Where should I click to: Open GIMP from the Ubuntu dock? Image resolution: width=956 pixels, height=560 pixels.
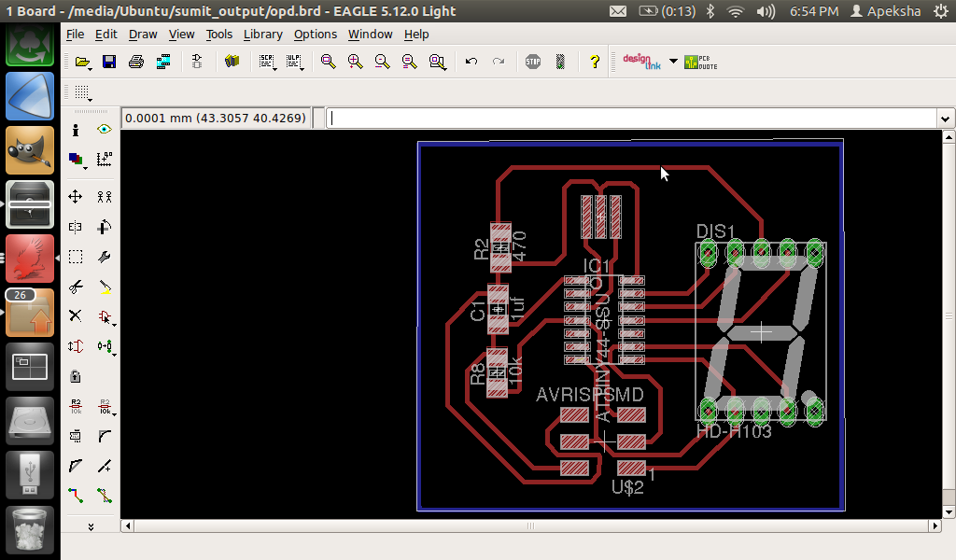click(x=30, y=150)
